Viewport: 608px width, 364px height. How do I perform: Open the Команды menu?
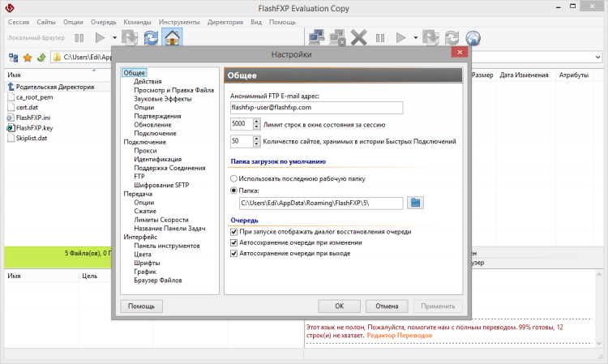click(137, 22)
